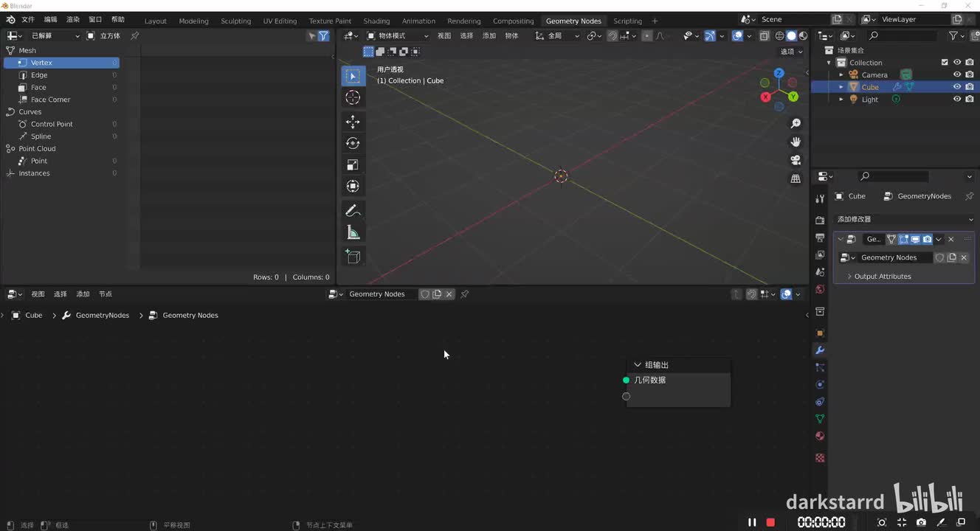The height and width of the screenshot is (531, 980).
Task: Select the Cursor tool in viewport toolbar
Action: (353, 97)
